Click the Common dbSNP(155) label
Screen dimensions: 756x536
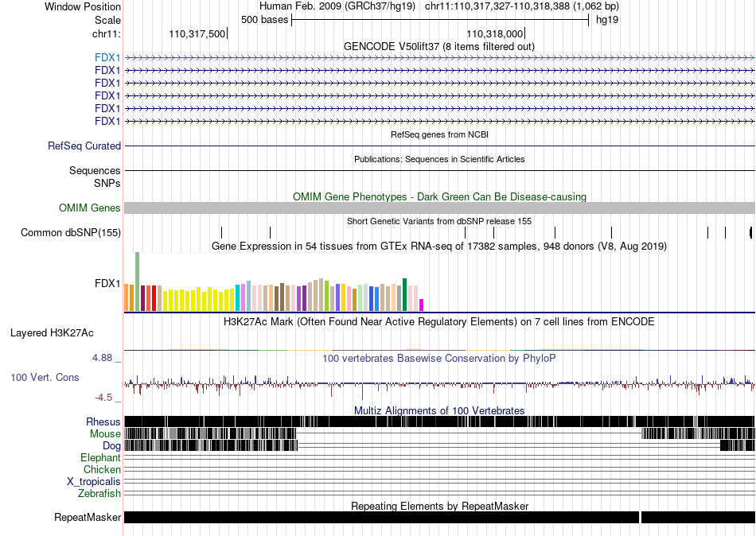coord(71,233)
